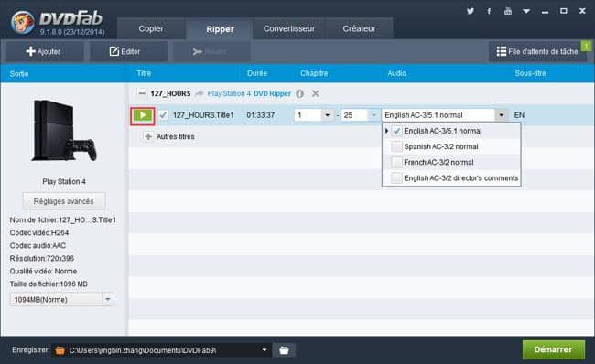Open DVDFab Facebook page icon
595x364 pixels.
pos(489,11)
